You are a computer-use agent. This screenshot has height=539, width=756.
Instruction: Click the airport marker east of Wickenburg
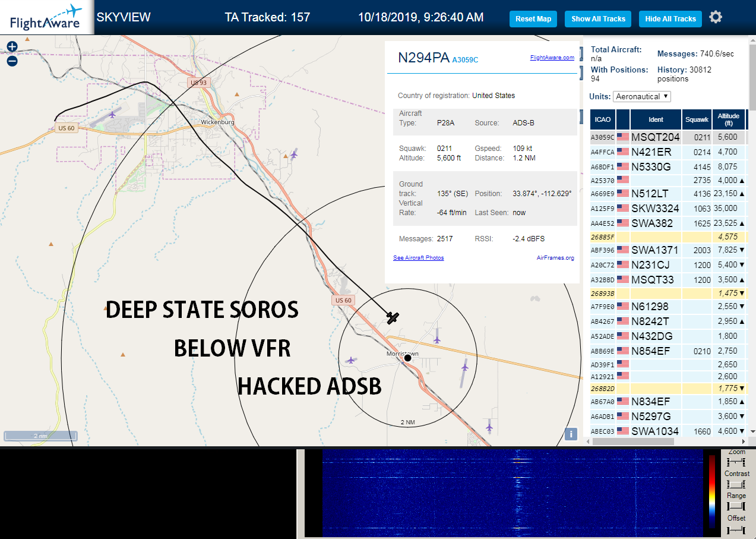click(x=293, y=155)
